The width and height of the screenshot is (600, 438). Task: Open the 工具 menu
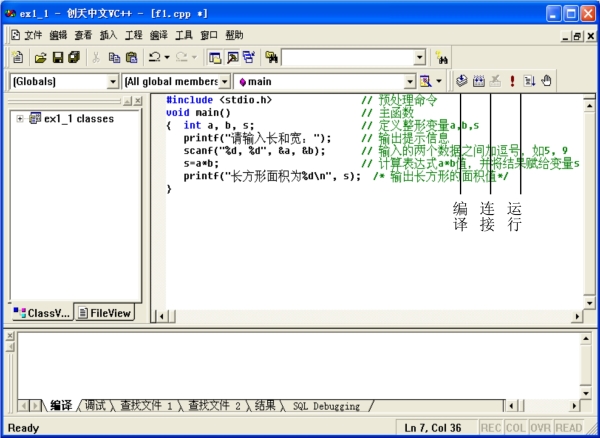(x=184, y=36)
